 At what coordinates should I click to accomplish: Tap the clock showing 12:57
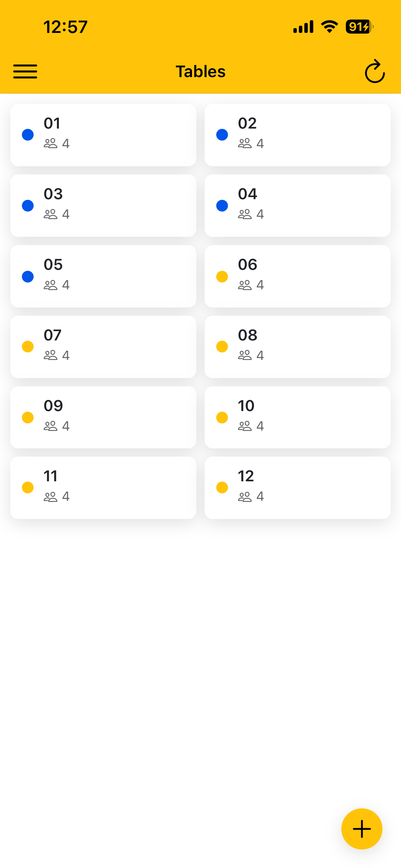point(65,27)
